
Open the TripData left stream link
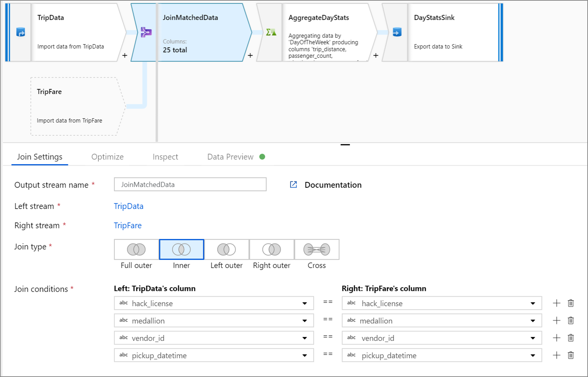pyautogui.click(x=128, y=206)
